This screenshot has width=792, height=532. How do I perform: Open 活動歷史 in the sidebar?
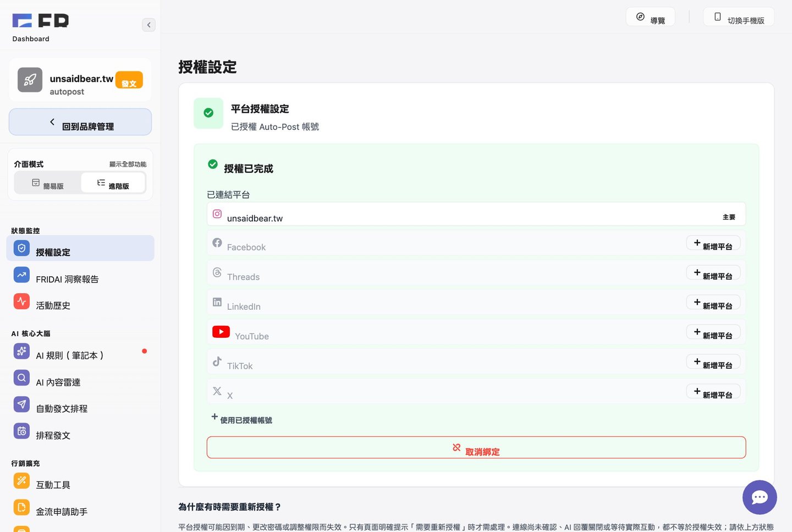point(80,301)
